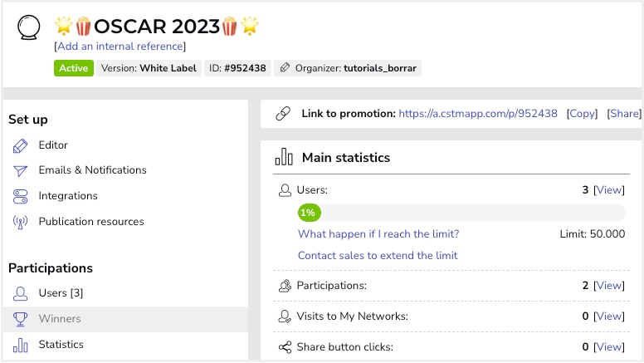Open Statistics from the sidebar

[61, 345]
